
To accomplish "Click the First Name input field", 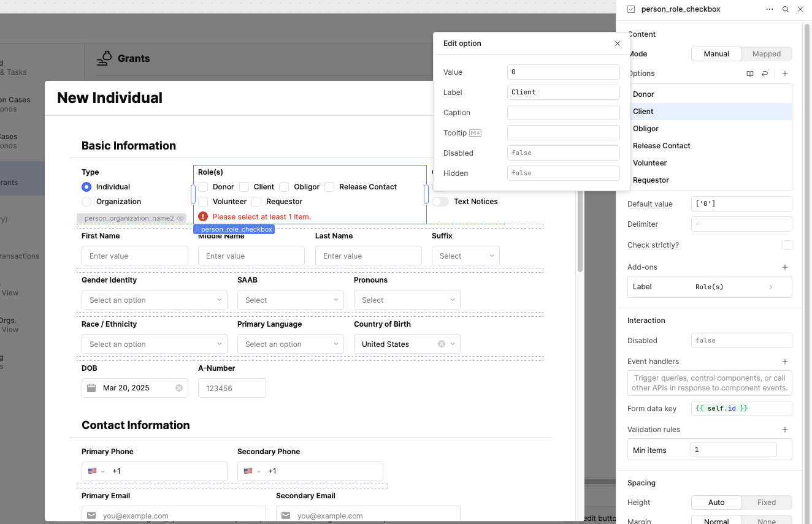I will (x=135, y=256).
